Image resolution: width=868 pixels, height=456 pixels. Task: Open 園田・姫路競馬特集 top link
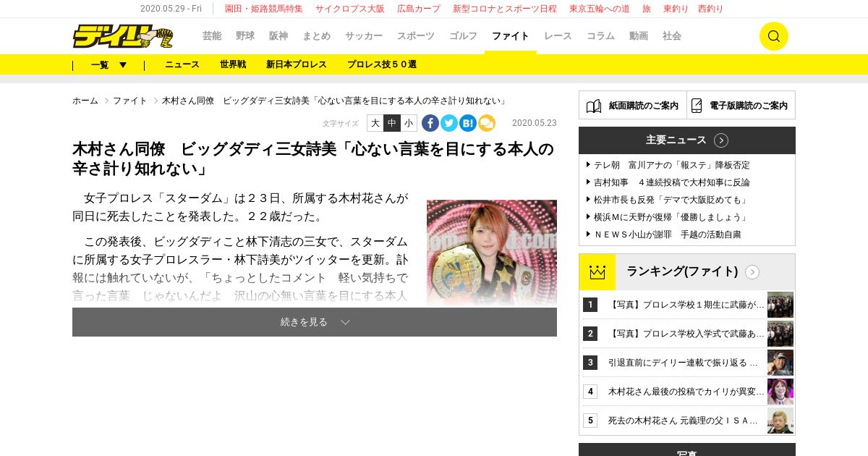[x=263, y=9]
